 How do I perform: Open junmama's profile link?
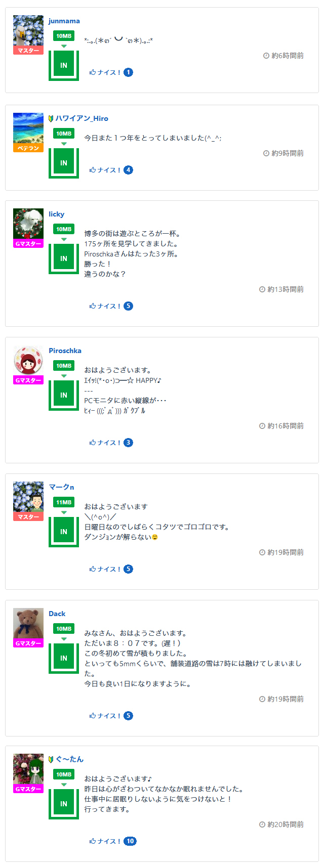click(x=64, y=21)
